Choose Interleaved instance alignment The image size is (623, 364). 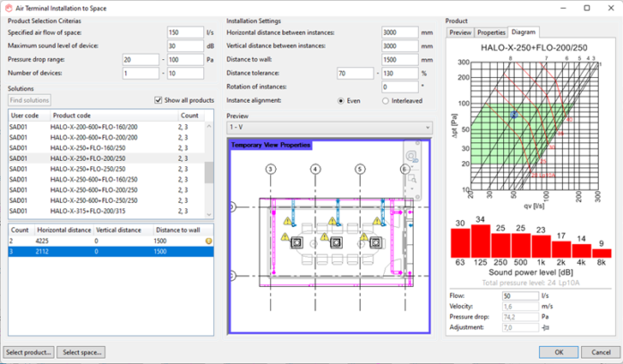[x=385, y=101]
